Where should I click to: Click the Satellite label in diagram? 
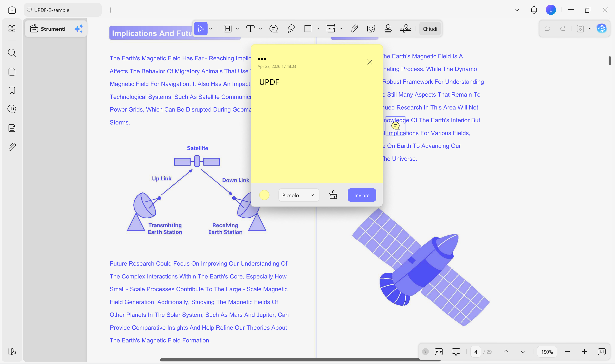click(197, 148)
